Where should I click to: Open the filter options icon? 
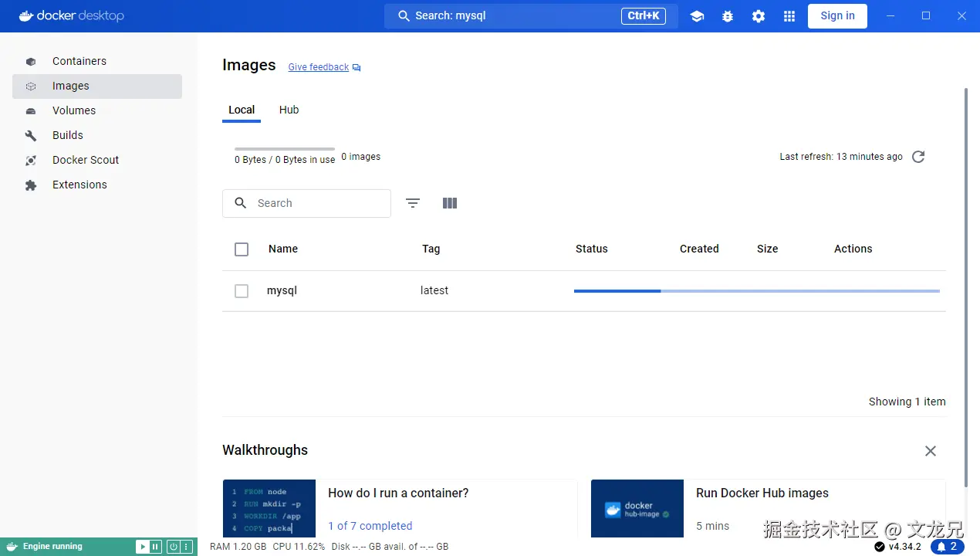(413, 203)
